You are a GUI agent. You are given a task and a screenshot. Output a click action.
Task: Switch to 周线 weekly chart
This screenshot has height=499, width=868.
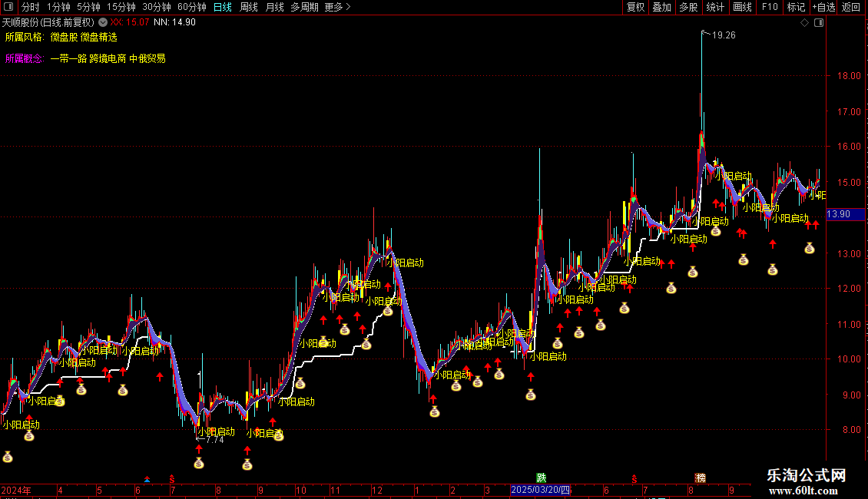pyautogui.click(x=249, y=7)
